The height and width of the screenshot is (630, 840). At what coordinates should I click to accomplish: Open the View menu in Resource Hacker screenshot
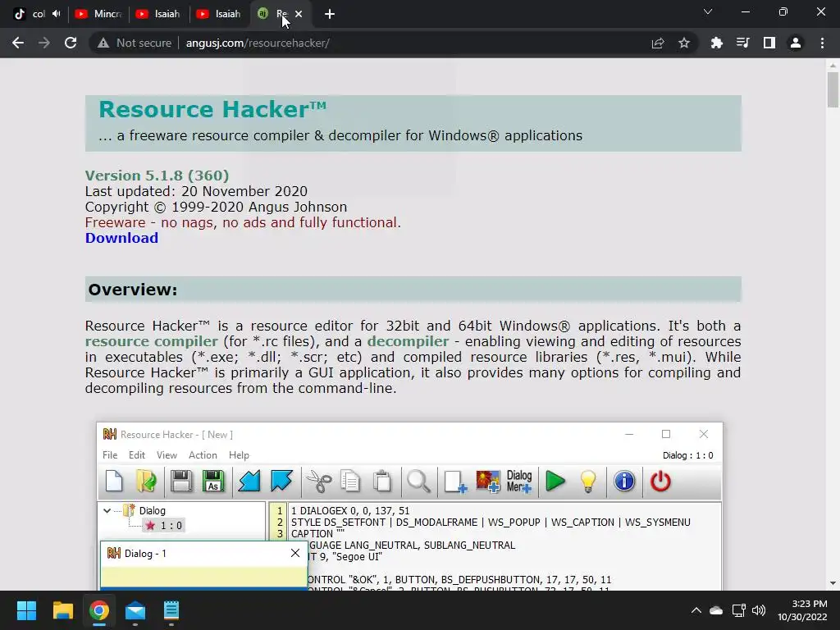point(167,454)
